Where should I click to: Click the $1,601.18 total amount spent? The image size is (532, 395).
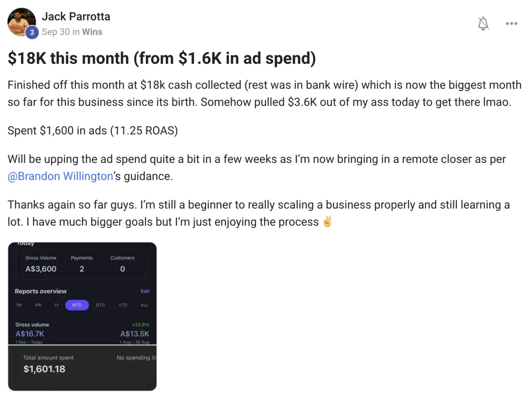(x=44, y=369)
